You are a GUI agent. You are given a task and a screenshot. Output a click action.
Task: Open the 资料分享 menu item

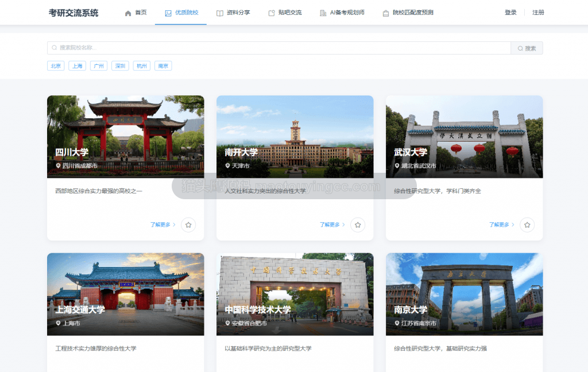(x=233, y=13)
